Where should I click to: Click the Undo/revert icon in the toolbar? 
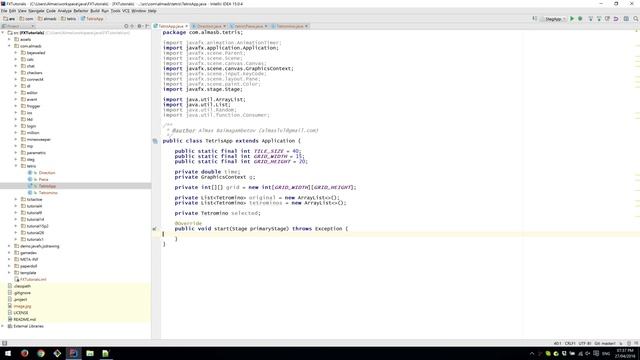coord(616,19)
